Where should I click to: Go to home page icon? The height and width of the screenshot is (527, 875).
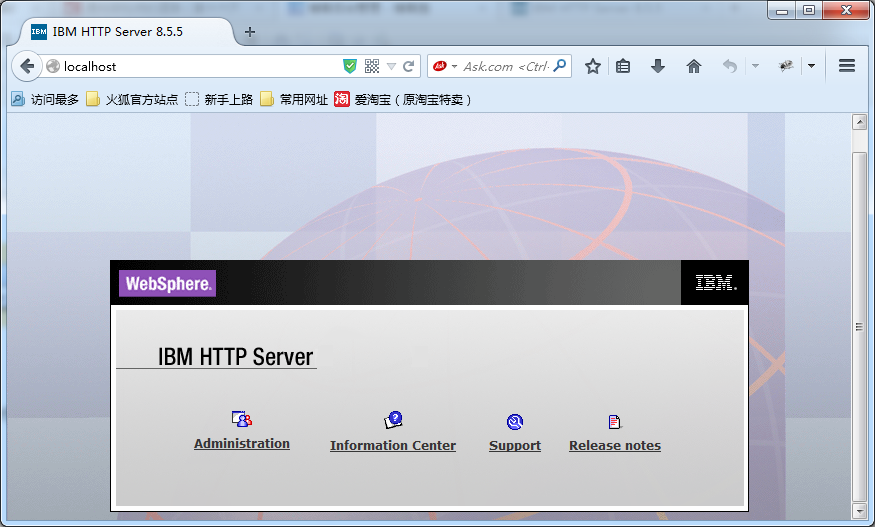tap(694, 66)
